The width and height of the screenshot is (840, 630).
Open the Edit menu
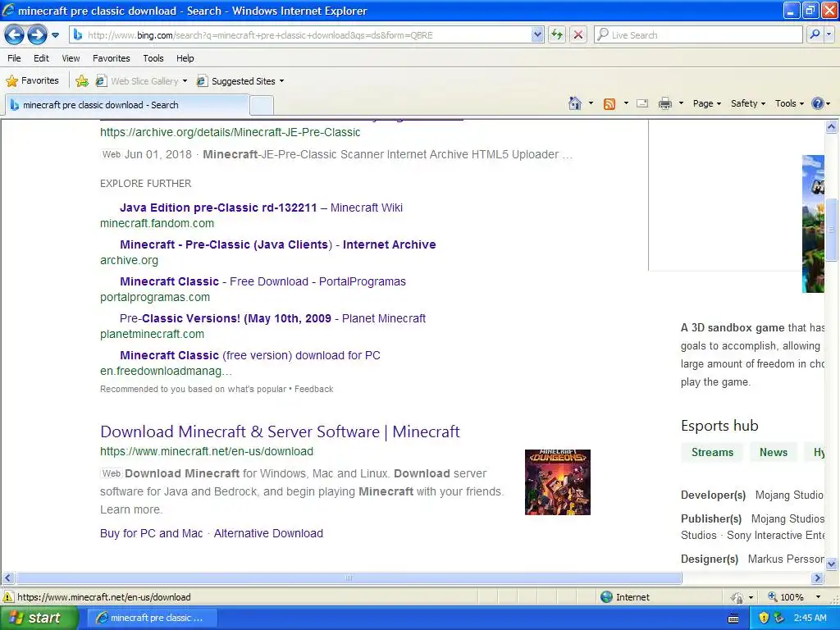[41, 58]
